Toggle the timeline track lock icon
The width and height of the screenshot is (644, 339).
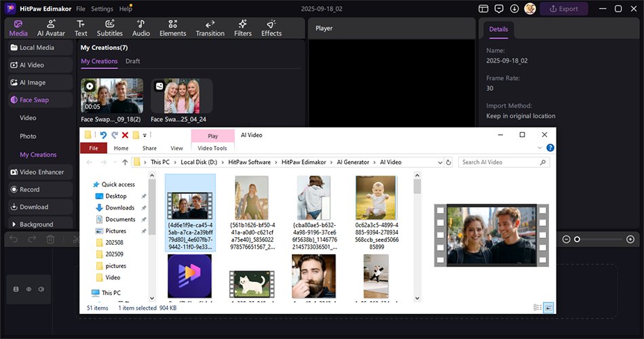[16, 290]
